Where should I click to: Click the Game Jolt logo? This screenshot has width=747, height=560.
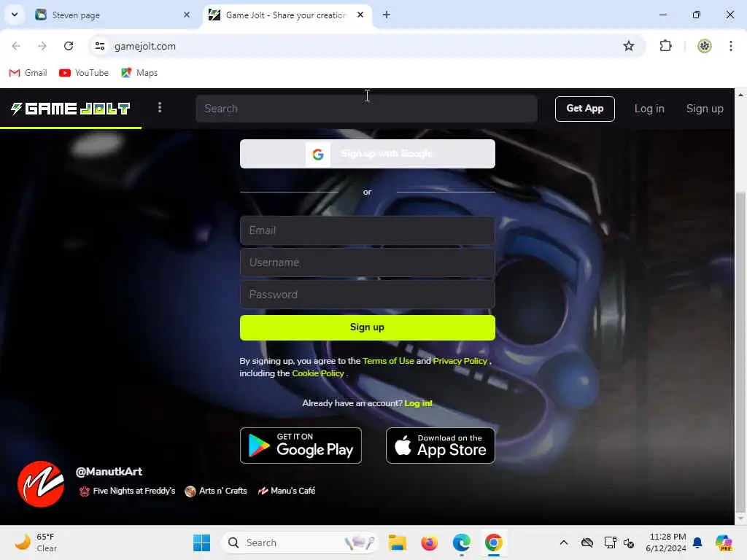point(71,109)
